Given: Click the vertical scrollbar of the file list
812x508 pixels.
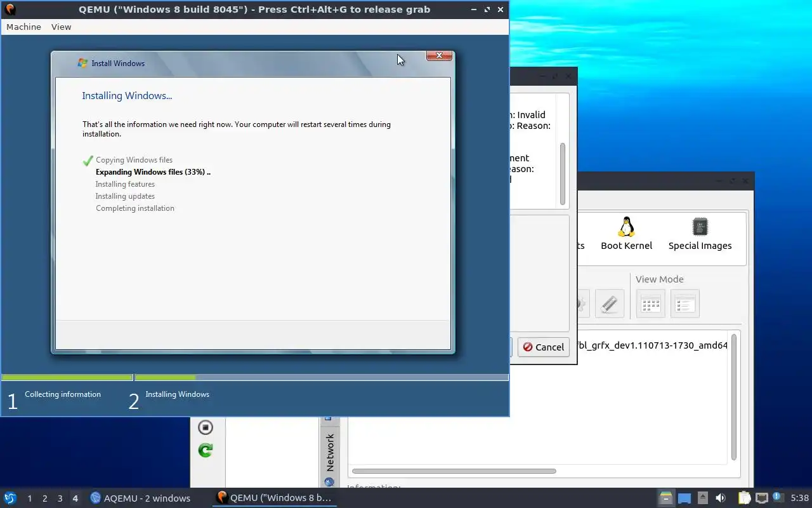Looking at the screenshot, I should [x=734, y=397].
